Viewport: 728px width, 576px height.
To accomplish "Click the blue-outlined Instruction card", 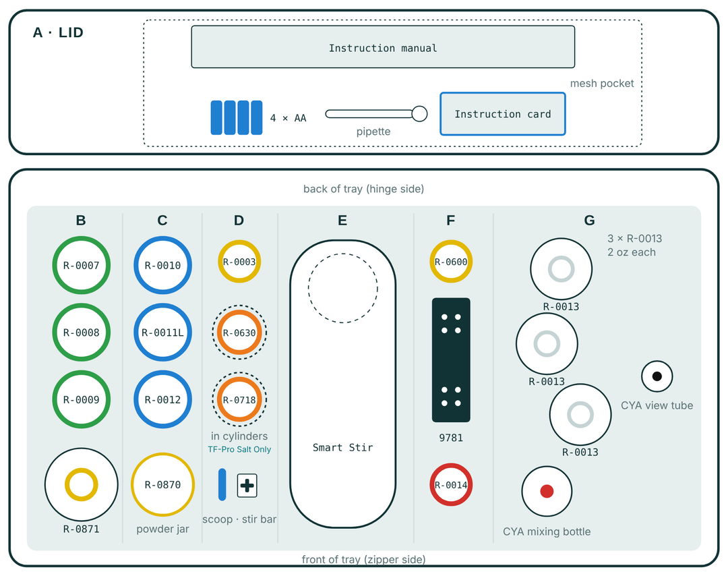I will (x=503, y=114).
